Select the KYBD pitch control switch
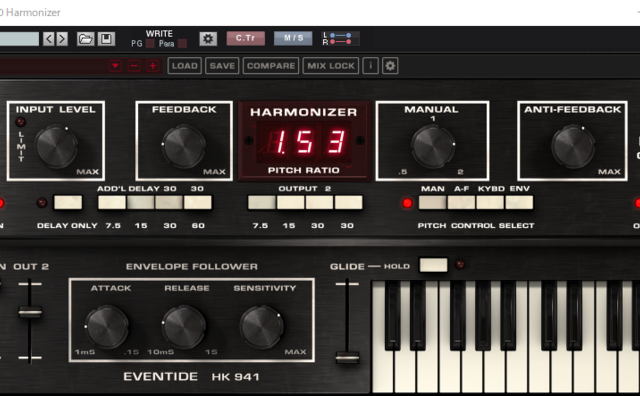The height and width of the screenshot is (396, 640). [x=490, y=202]
